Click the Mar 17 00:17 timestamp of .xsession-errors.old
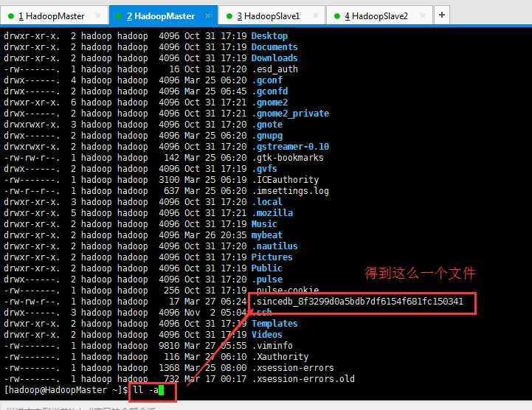 [x=215, y=379]
